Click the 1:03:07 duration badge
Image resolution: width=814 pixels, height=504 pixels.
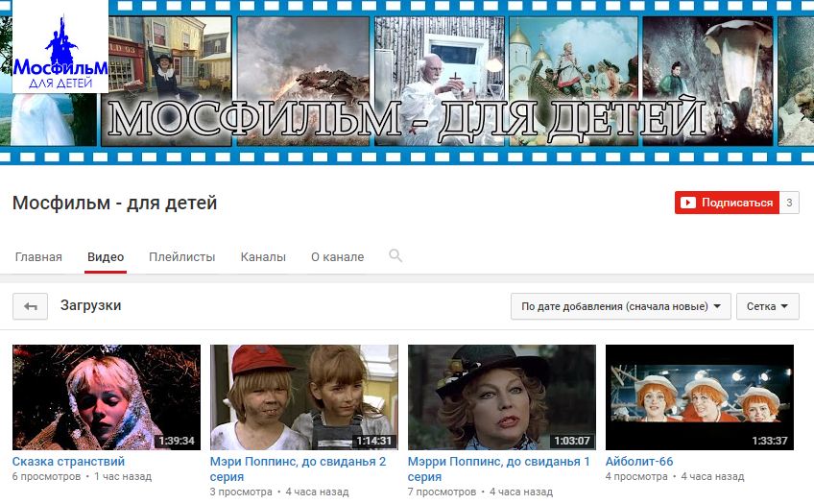(572, 441)
